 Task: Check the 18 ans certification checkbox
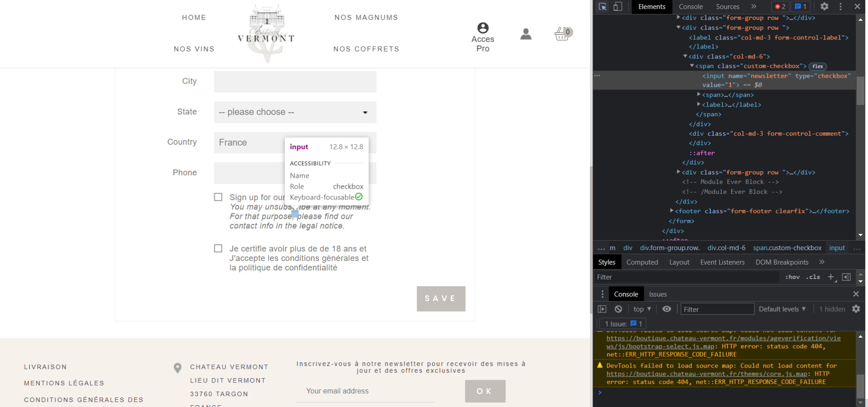(218, 248)
